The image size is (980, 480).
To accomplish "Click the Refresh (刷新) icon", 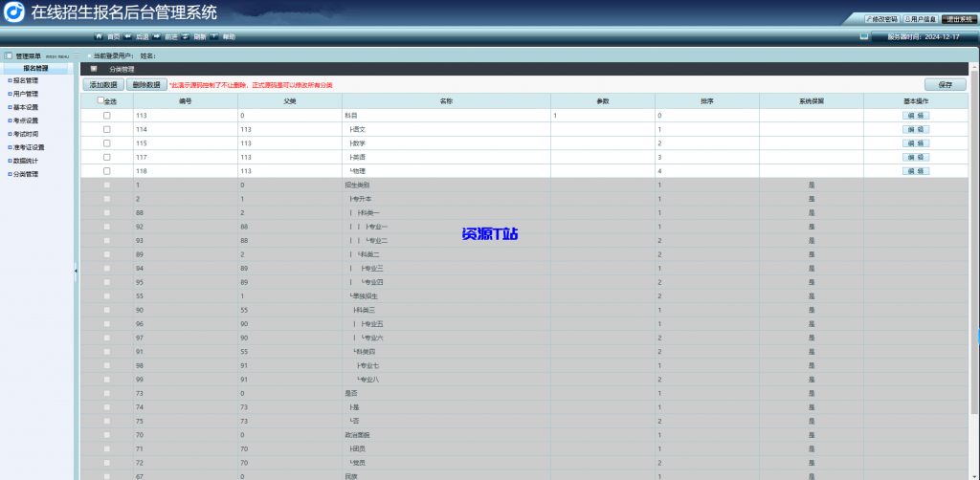I will tap(185, 36).
